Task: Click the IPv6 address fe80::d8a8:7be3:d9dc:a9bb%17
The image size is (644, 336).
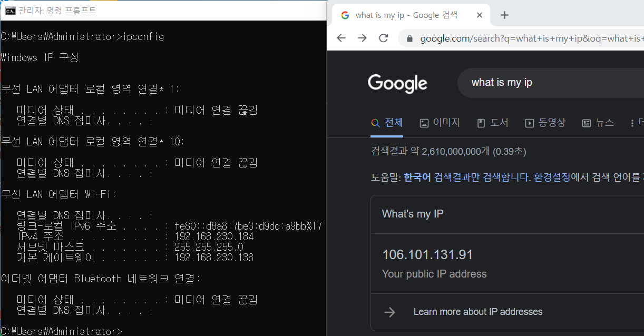Action: 248,226
